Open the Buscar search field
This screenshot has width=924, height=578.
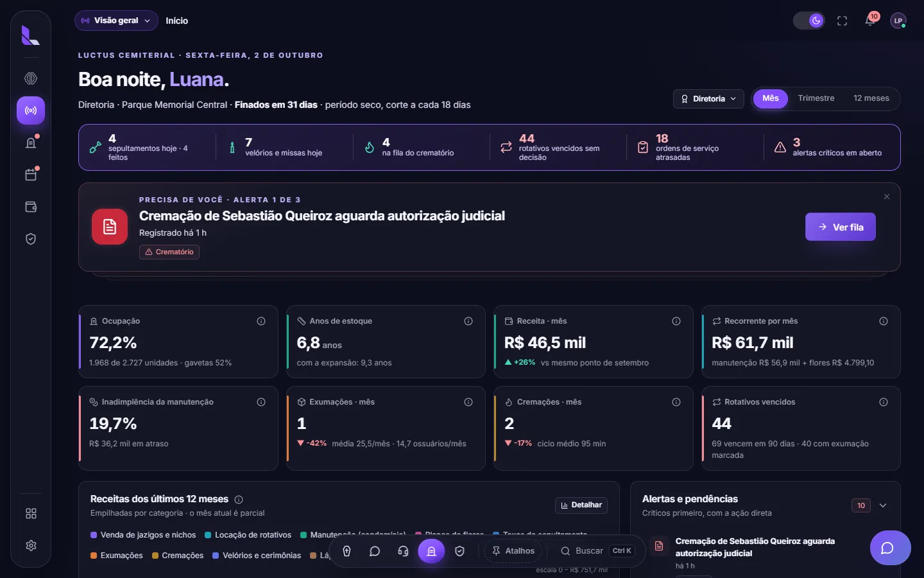pos(597,551)
